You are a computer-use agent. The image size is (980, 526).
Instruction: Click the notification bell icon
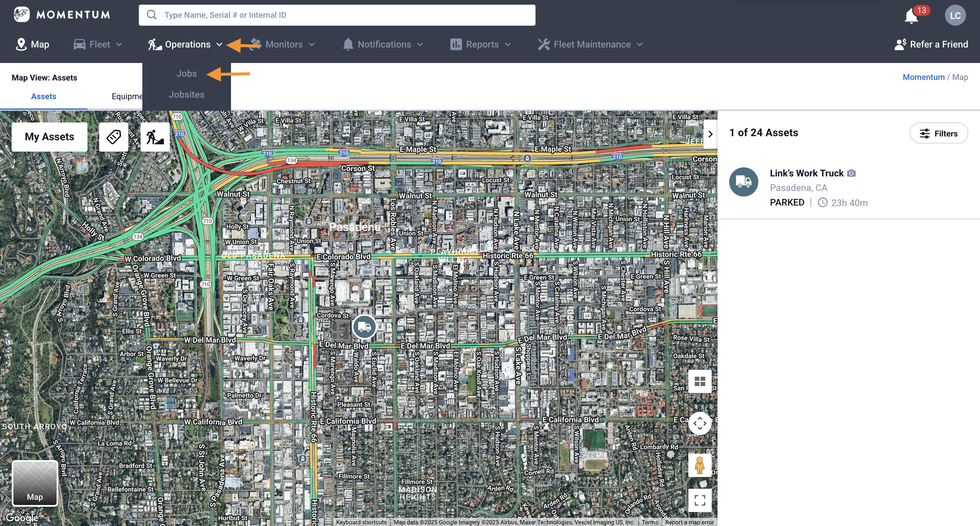pos(911,16)
